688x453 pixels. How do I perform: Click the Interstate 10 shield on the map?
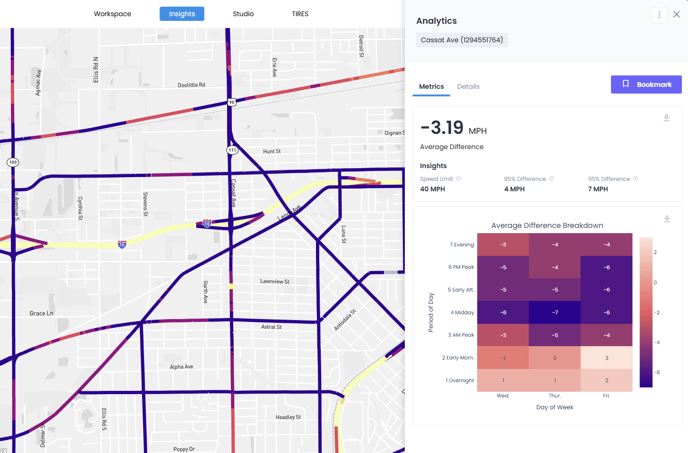(122, 244)
